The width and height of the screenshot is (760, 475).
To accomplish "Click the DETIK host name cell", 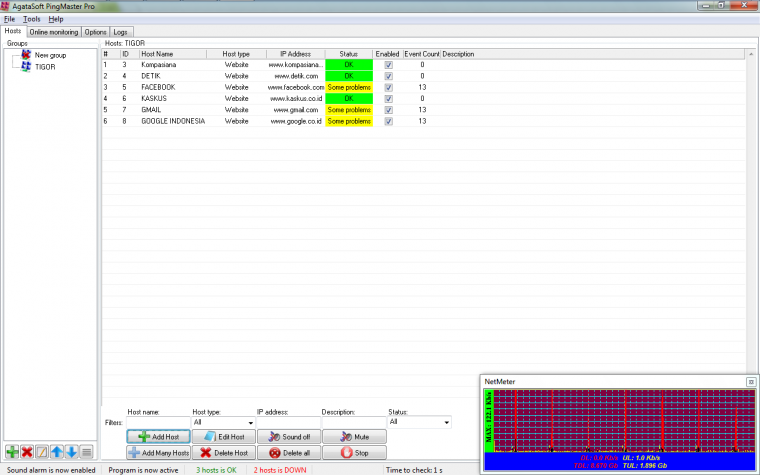I will 151,76.
